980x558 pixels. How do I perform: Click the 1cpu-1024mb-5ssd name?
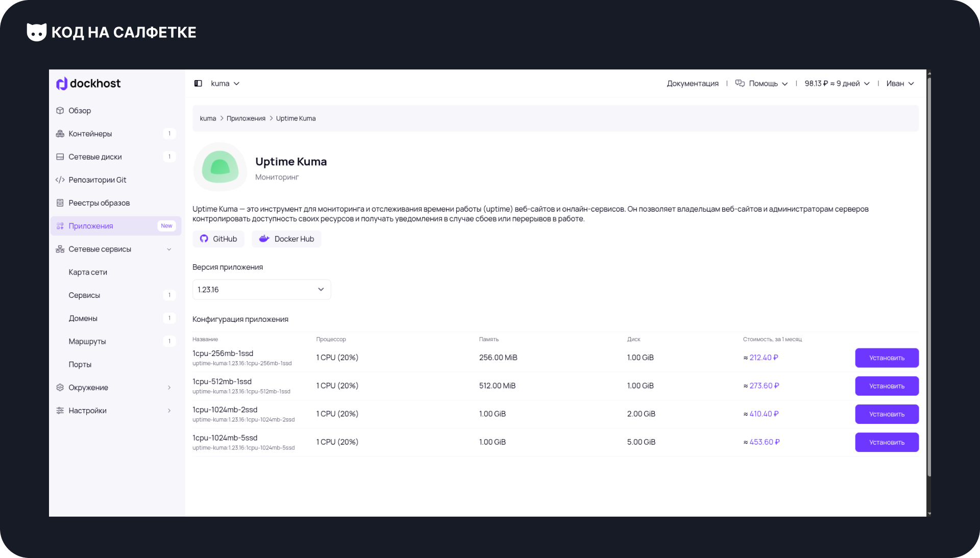pyautogui.click(x=225, y=438)
